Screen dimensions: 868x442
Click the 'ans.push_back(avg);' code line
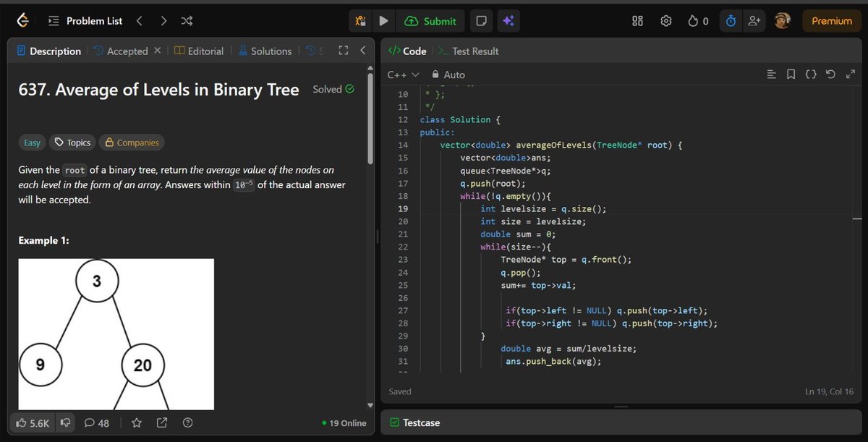553,362
